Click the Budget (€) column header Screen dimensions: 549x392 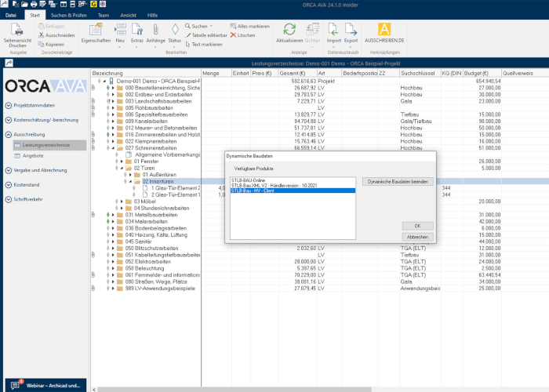click(x=482, y=73)
